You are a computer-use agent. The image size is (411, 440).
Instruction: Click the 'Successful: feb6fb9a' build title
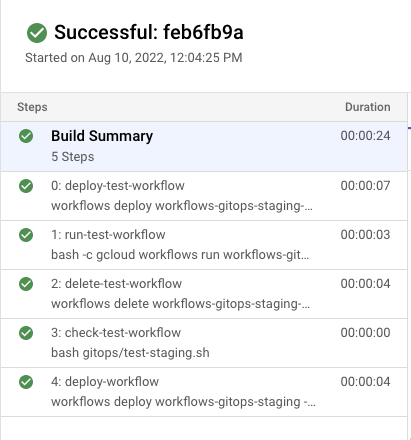pos(149,32)
